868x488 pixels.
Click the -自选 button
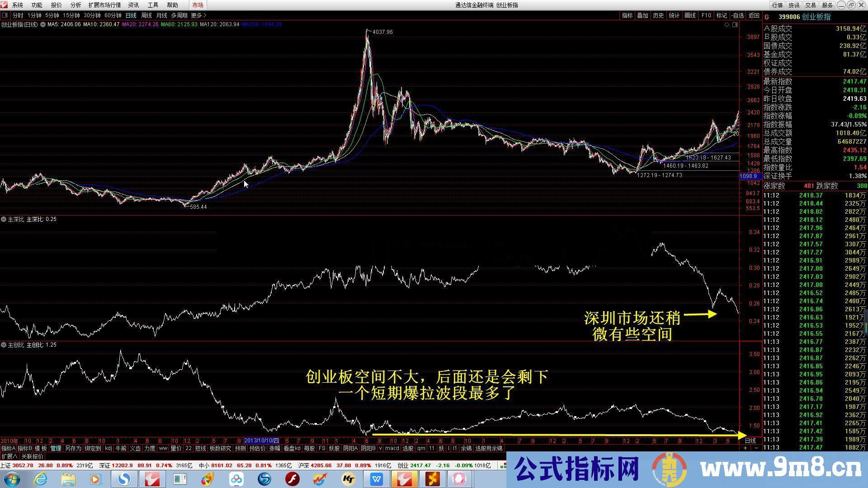click(738, 15)
